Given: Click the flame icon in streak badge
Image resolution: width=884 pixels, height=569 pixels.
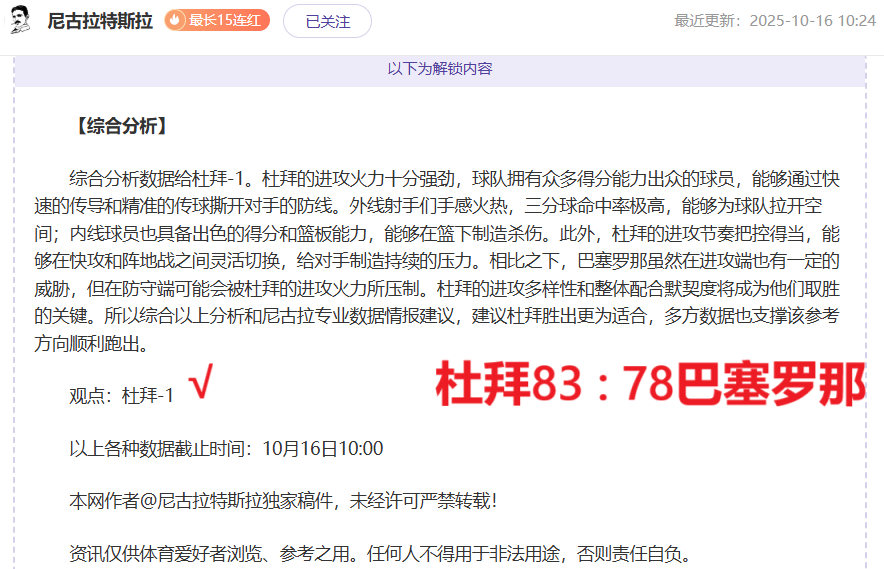Looking at the screenshot, I should point(175,21).
